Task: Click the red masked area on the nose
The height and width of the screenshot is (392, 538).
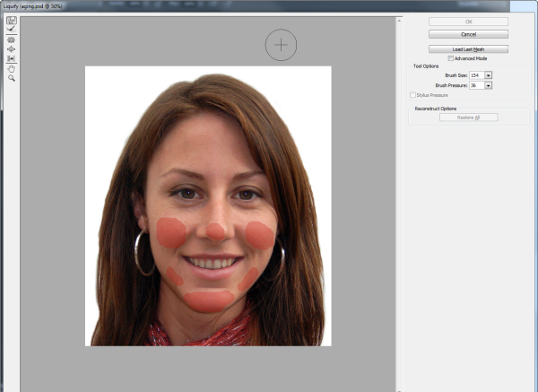Action: 215,231
